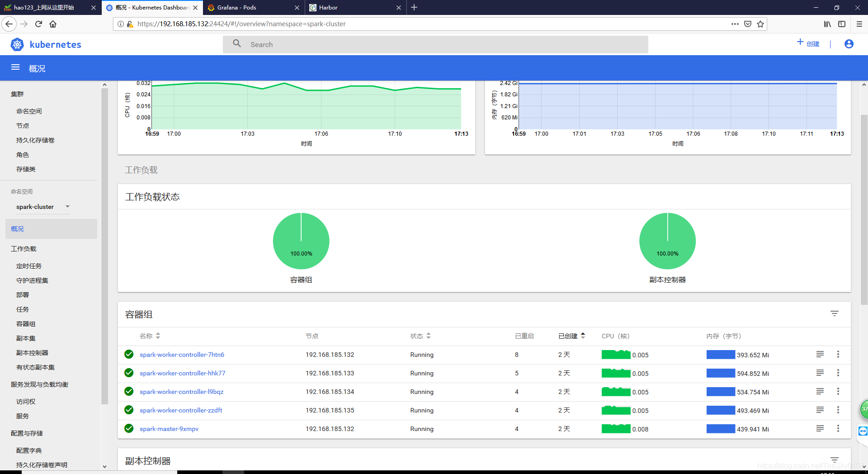Open 持久化存储卷 in the sidebar

(35, 140)
